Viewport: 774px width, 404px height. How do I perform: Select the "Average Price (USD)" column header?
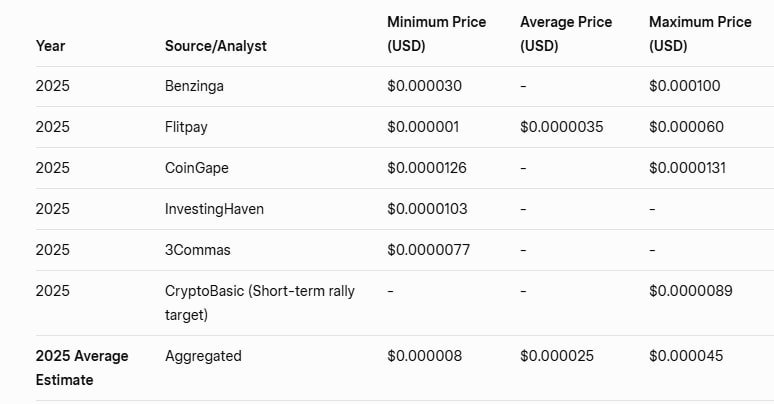pos(564,34)
